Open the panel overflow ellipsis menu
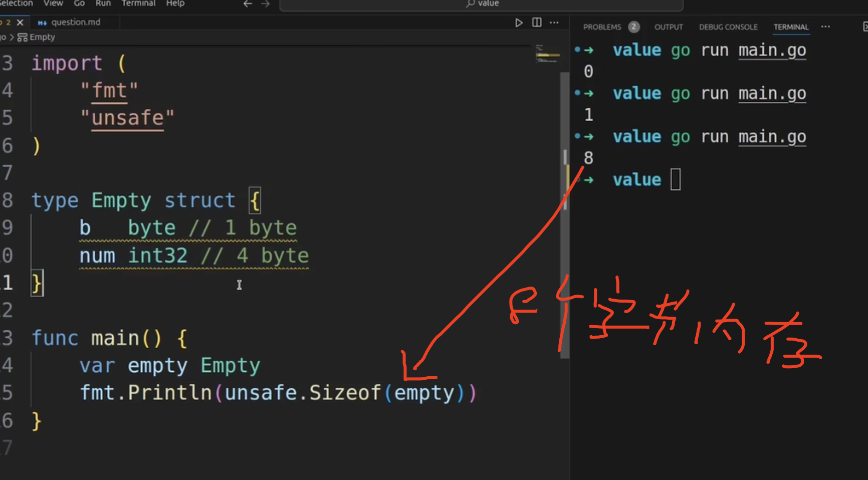 825,27
